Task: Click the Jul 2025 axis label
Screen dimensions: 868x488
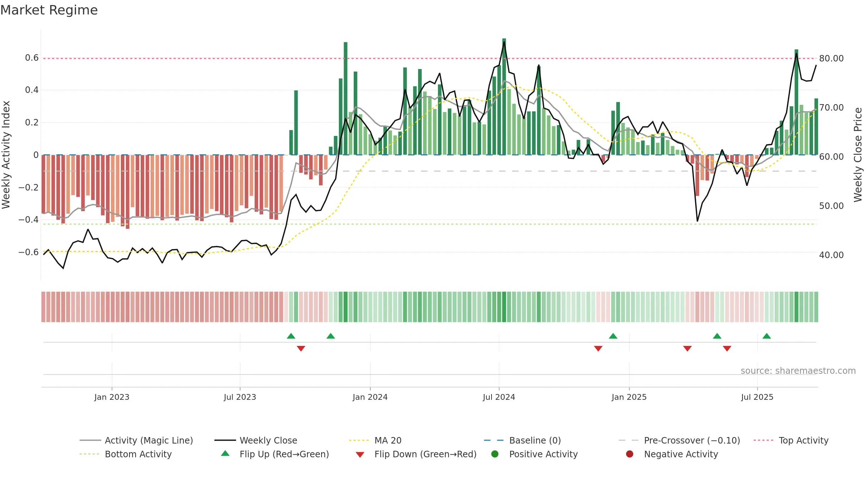Action: coord(757,397)
